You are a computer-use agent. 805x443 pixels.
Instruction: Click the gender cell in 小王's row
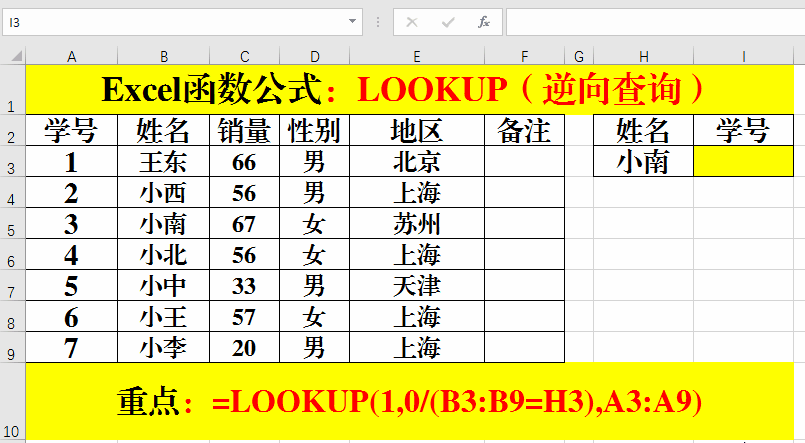pos(314,316)
